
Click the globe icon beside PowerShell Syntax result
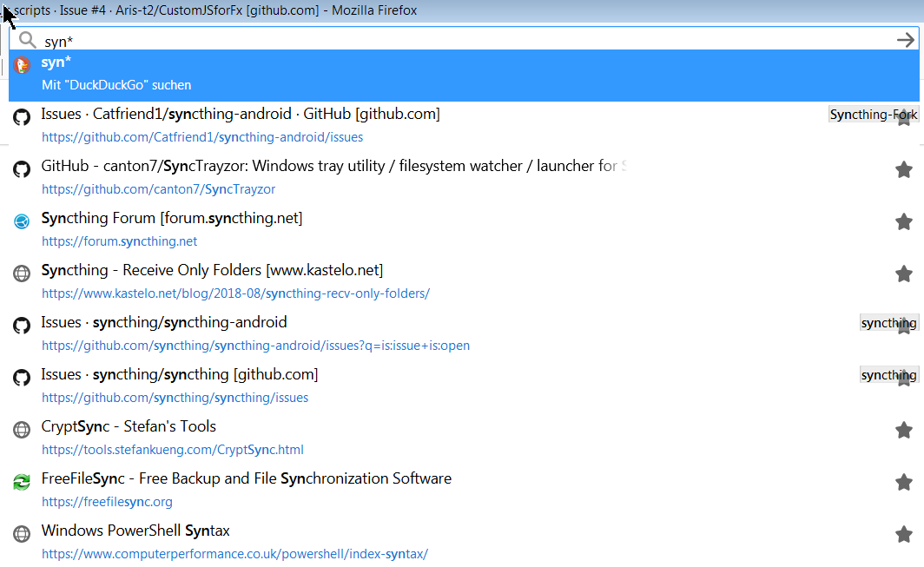pos(21,534)
